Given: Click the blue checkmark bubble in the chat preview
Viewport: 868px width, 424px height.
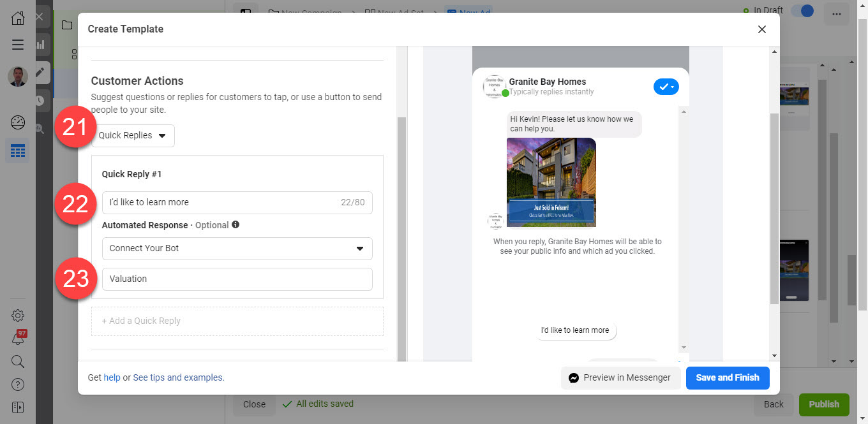Looking at the screenshot, I should point(666,86).
